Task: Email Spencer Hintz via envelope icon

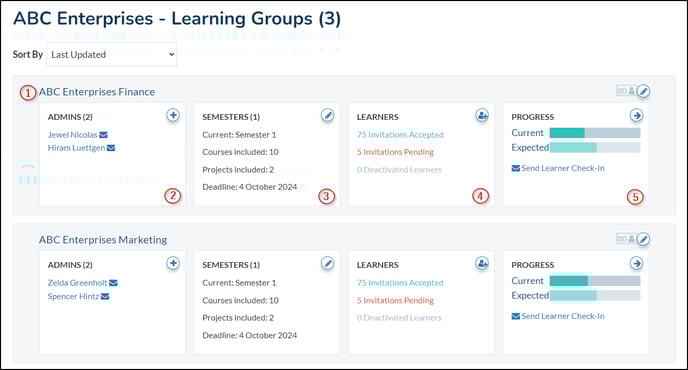Action: 105,296
